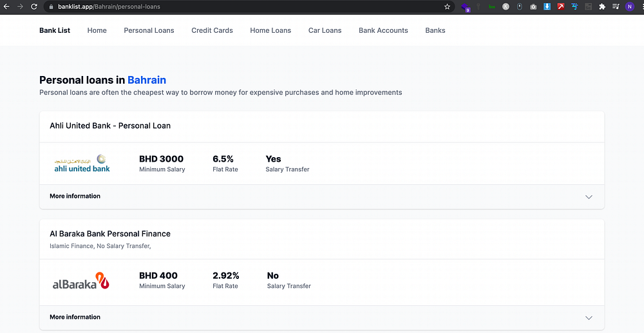This screenshot has height=333, width=644.
Task: Click the Bank List brand link
Action: pyautogui.click(x=55, y=30)
